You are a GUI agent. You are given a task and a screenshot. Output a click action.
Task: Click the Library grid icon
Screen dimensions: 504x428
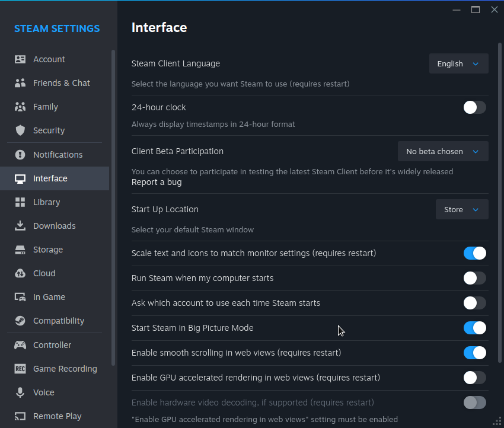(x=20, y=202)
